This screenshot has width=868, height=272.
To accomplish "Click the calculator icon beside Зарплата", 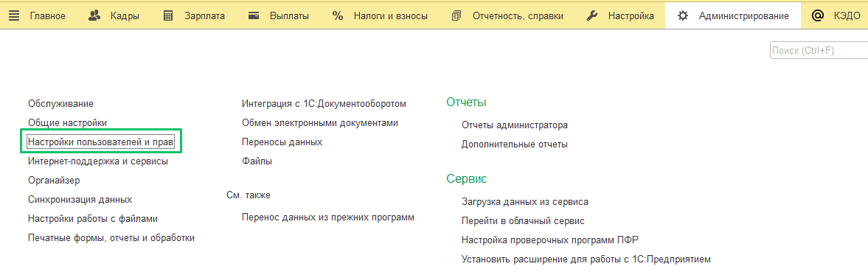I will click(168, 16).
